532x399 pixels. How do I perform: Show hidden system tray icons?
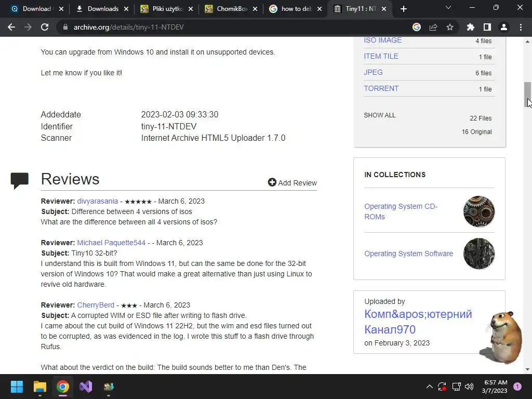(x=430, y=387)
